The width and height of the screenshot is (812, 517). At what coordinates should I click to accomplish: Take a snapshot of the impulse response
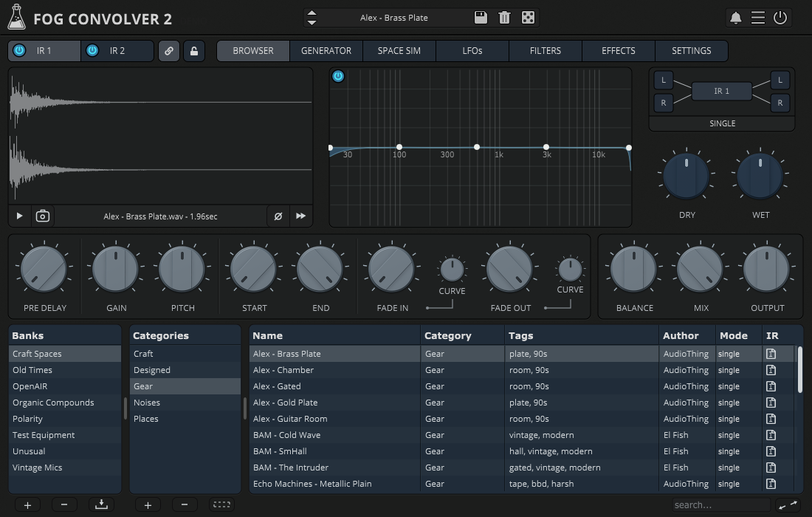click(x=42, y=216)
